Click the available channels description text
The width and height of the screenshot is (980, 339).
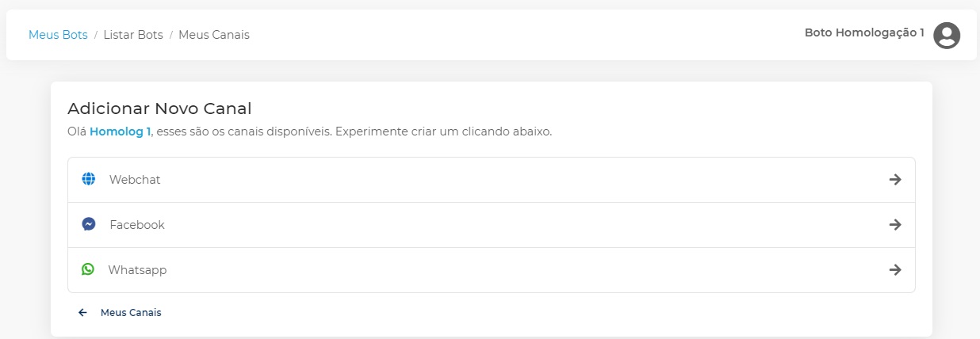[x=353, y=131]
